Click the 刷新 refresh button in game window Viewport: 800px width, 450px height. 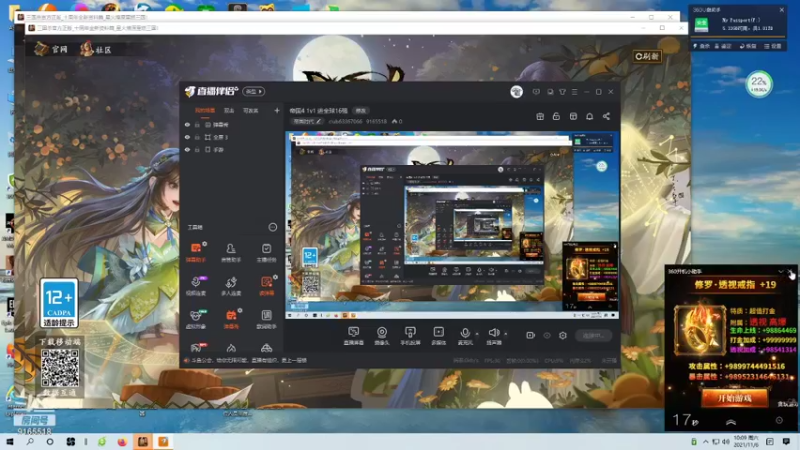(x=647, y=56)
